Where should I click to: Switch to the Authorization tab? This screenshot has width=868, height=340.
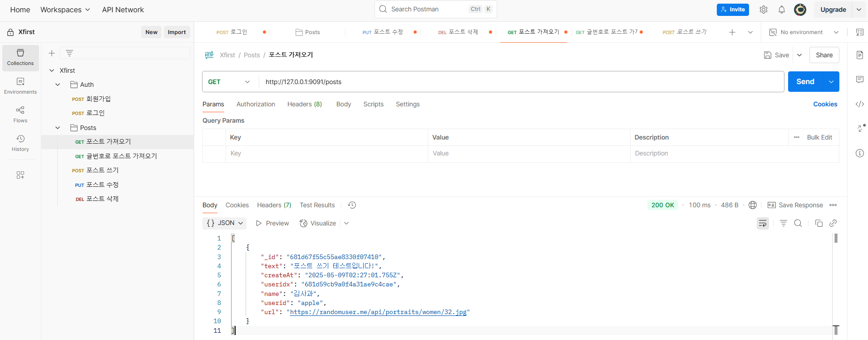(x=256, y=104)
